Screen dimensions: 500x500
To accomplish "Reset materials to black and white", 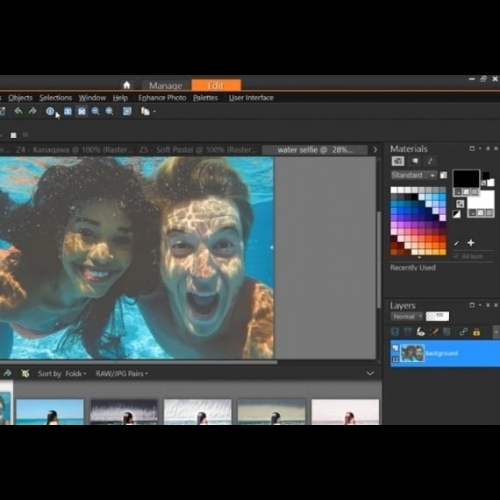I will pyautogui.click(x=456, y=214).
